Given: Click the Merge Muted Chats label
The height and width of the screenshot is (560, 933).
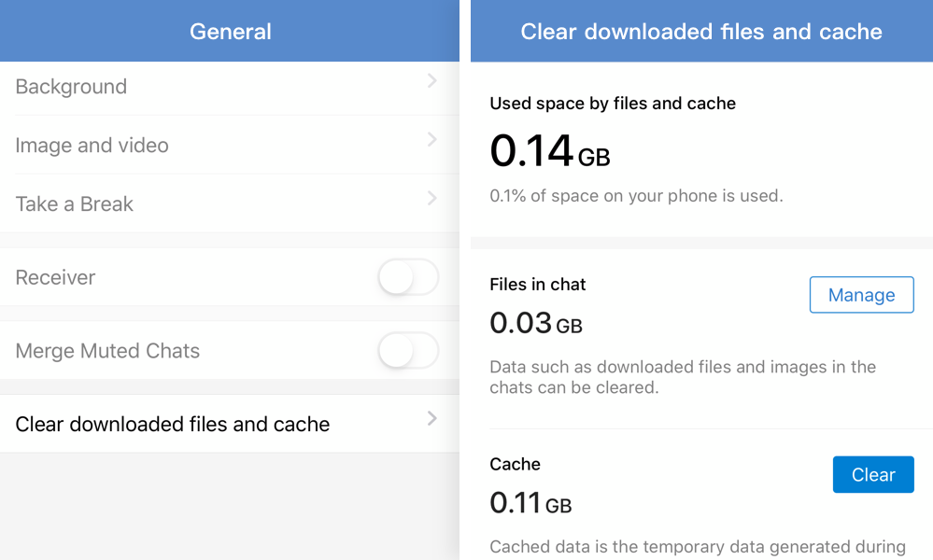Looking at the screenshot, I should coord(107,352).
